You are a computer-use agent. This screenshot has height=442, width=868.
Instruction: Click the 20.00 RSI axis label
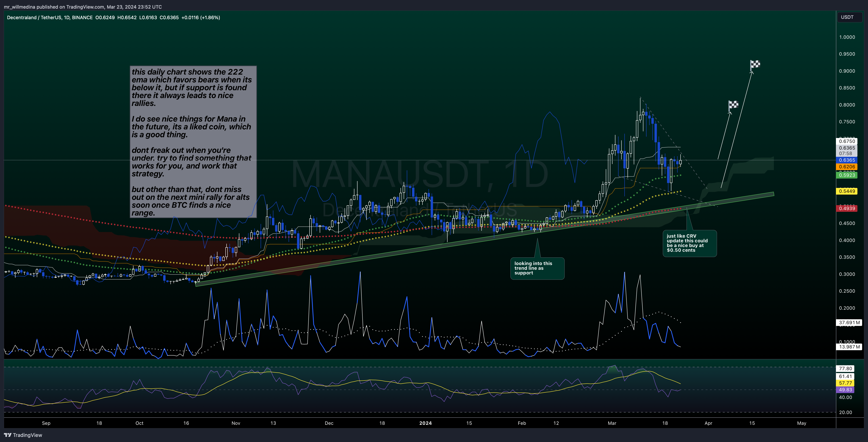point(845,413)
